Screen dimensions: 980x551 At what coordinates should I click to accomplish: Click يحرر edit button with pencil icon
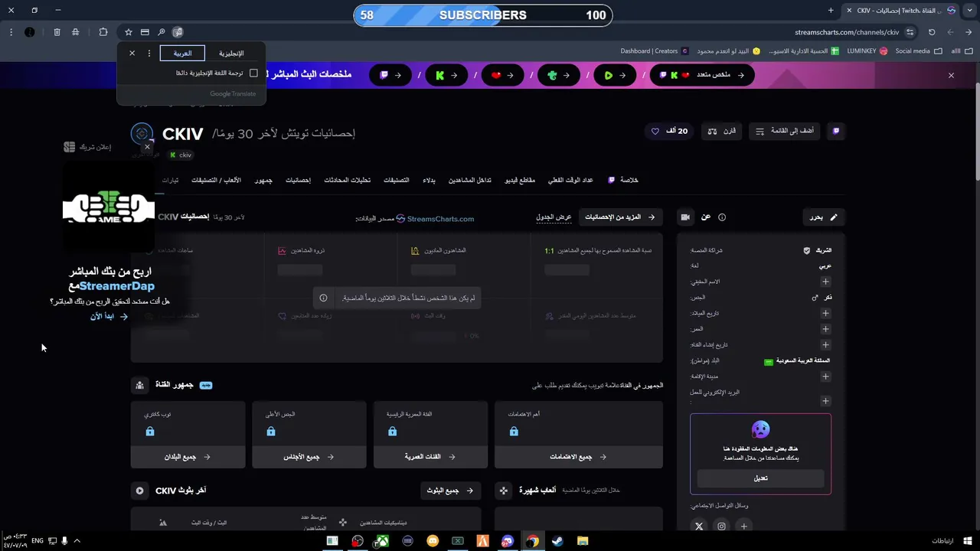824,217
